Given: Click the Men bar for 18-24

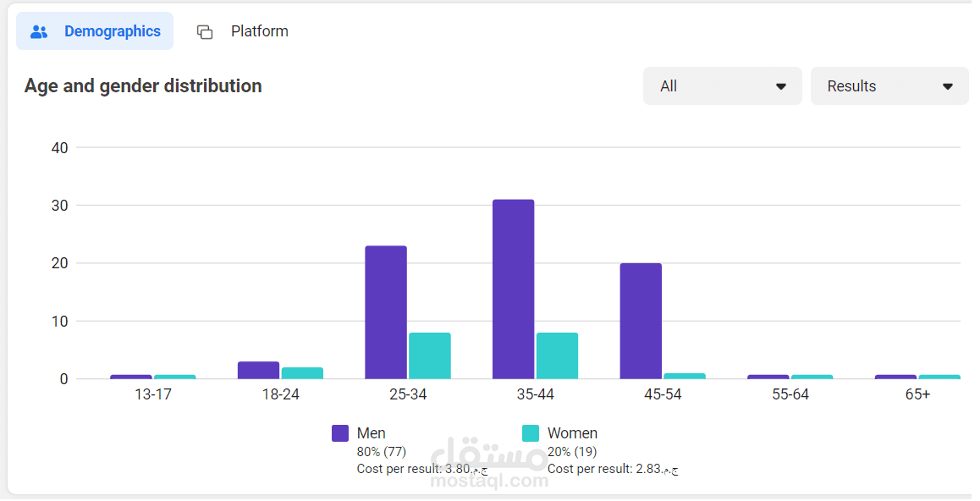Looking at the screenshot, I should (x=258, y=371).
